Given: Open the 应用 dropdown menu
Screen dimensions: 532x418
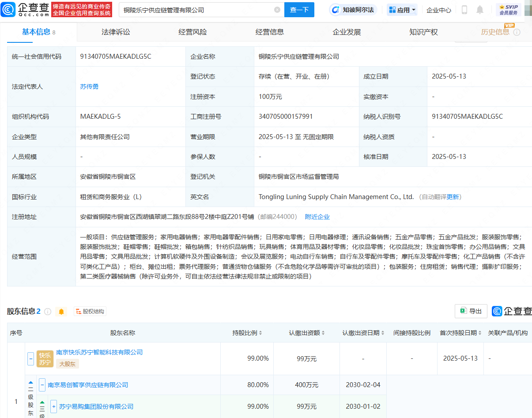Looking at the screenshot, I should click(402, 10).
